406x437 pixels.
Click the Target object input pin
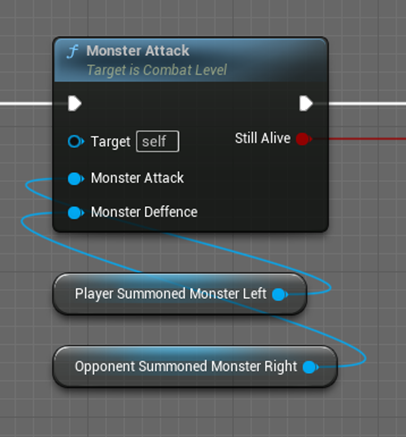(x=76, y=141)
